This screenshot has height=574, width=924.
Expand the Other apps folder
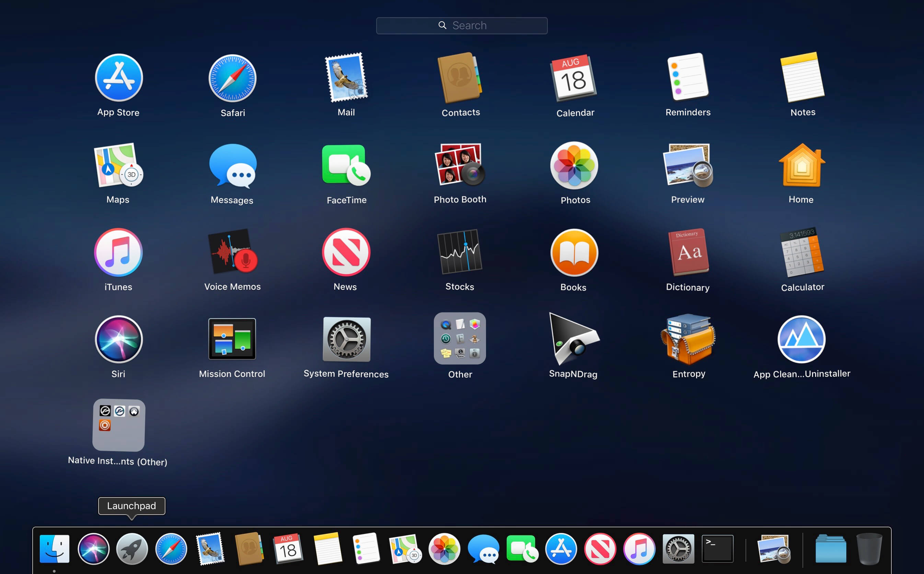click(x=460, y=338)
